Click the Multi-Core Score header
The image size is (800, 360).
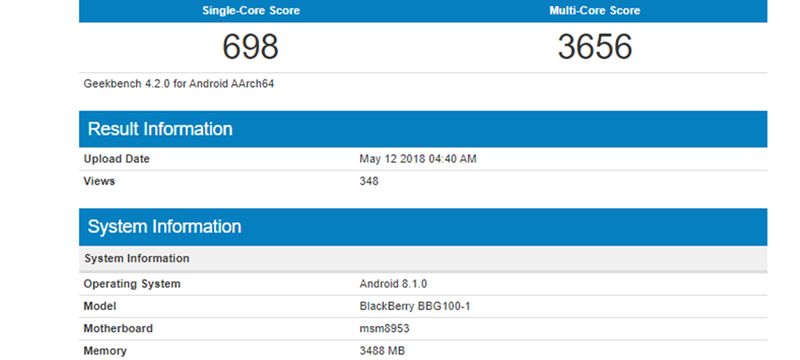[x=594, y=11]
